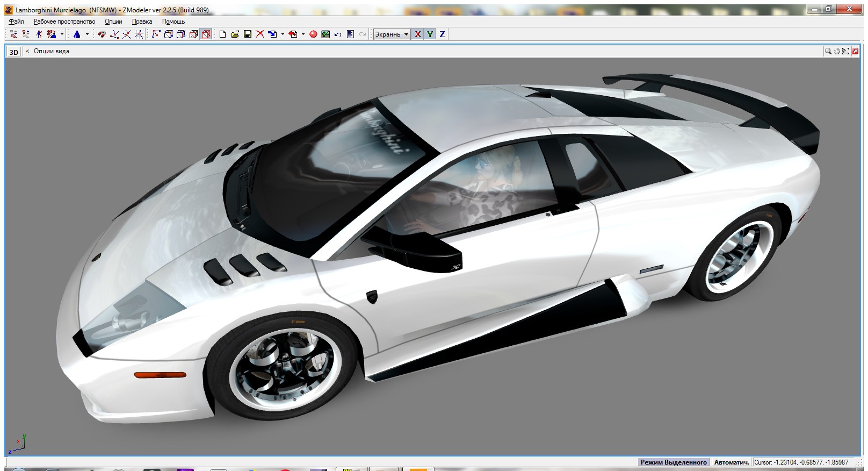Switch to the black object-level cube icon
This screenshot has height=471, width=868.
coord(193,34)
